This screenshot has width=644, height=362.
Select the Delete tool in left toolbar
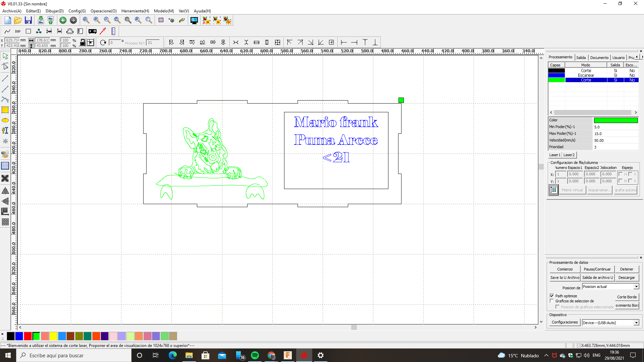pyautogui.click(x=5, y=178)
